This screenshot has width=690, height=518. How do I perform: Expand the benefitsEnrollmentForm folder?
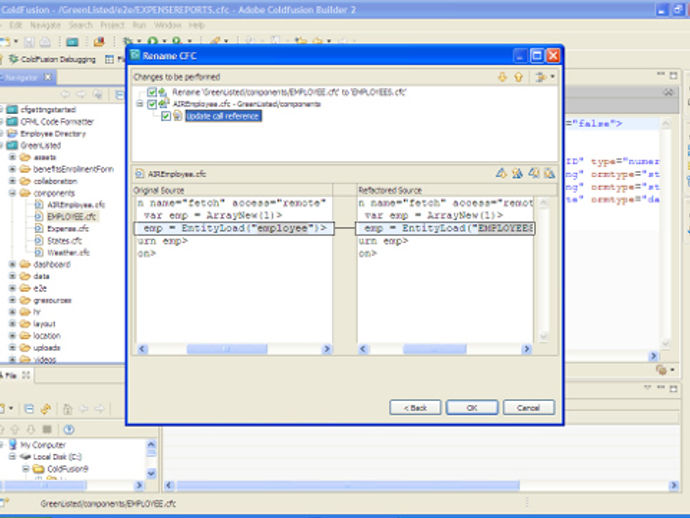click(x=12, y=169)
